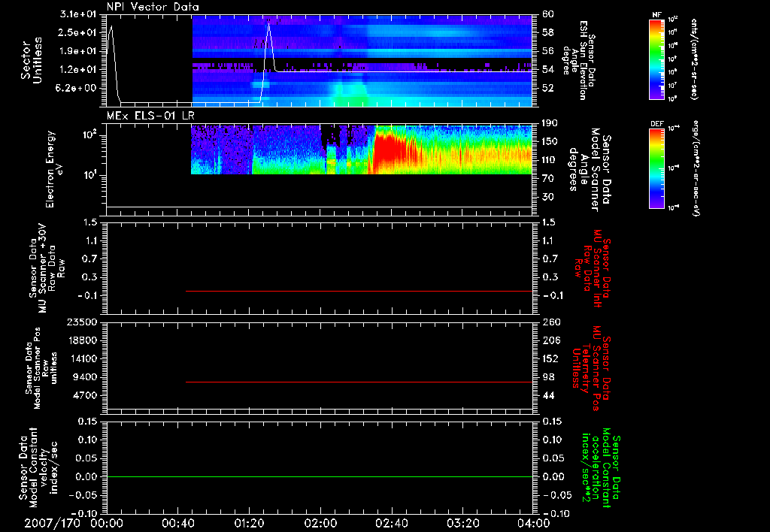The height and width of the screenshot is (532, 770).
Task: Click the '190' scanner angle tick label
Action: [551, 122]
